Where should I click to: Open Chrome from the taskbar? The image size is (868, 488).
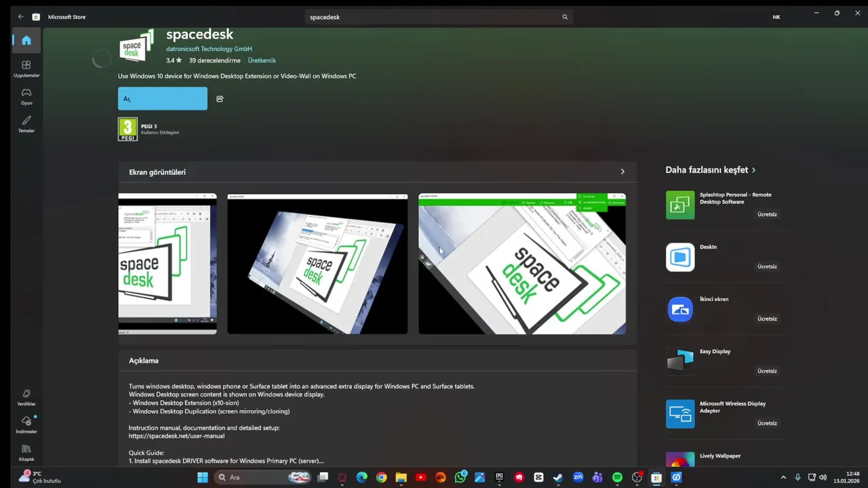coord(381,477)
